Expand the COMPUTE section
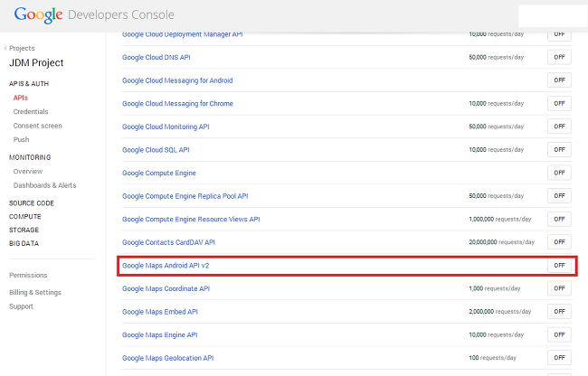 (25, 216)
